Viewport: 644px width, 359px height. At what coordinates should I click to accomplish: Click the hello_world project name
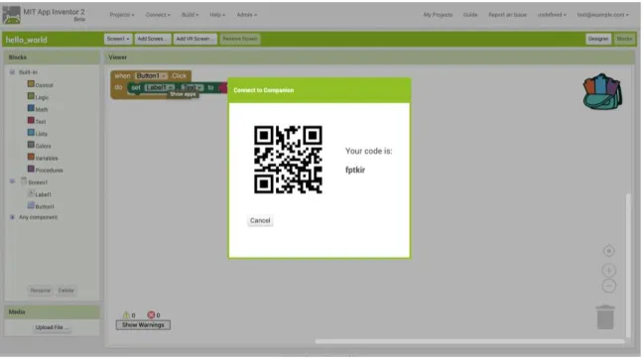coord(26,40)
